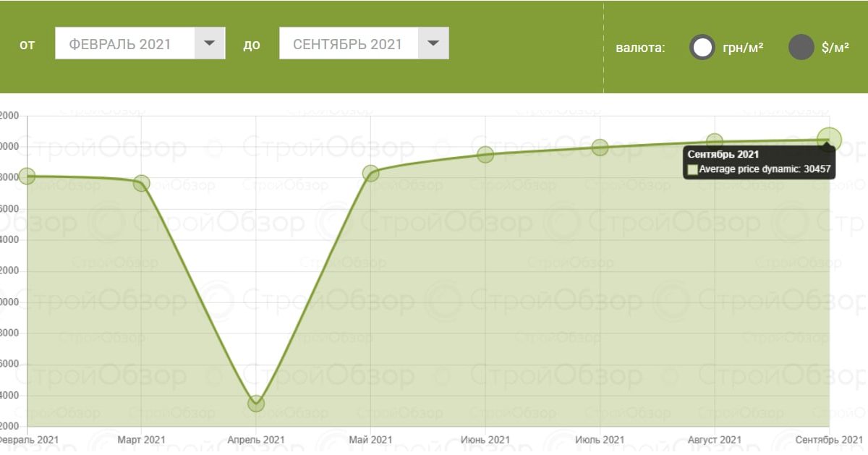The image size is (868, 455).
Task: Click the Март 2021 data point
Action: click(142, 183)
